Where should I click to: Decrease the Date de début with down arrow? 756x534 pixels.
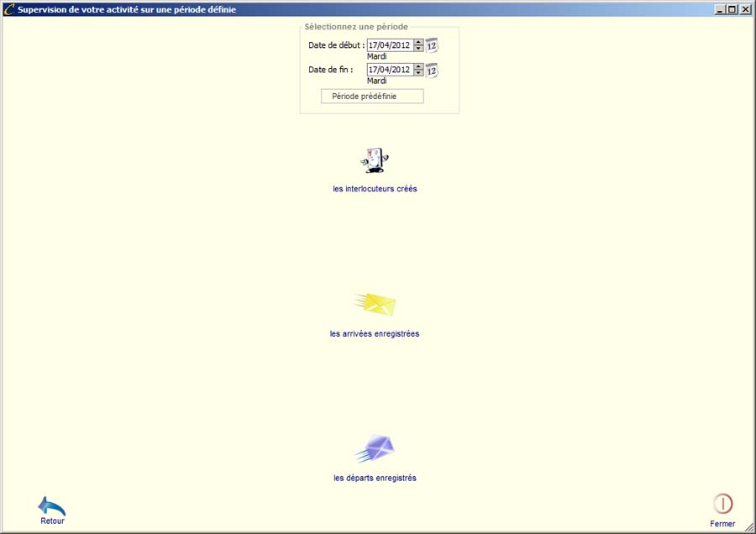pyautogui.click(x=418, y=49)
